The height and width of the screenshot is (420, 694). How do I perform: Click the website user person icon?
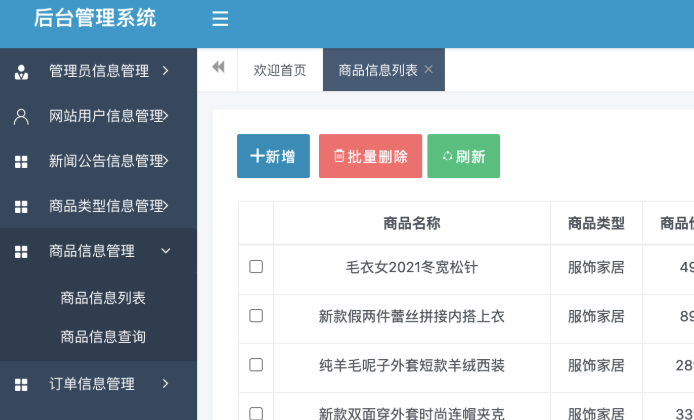coord(21,116)
